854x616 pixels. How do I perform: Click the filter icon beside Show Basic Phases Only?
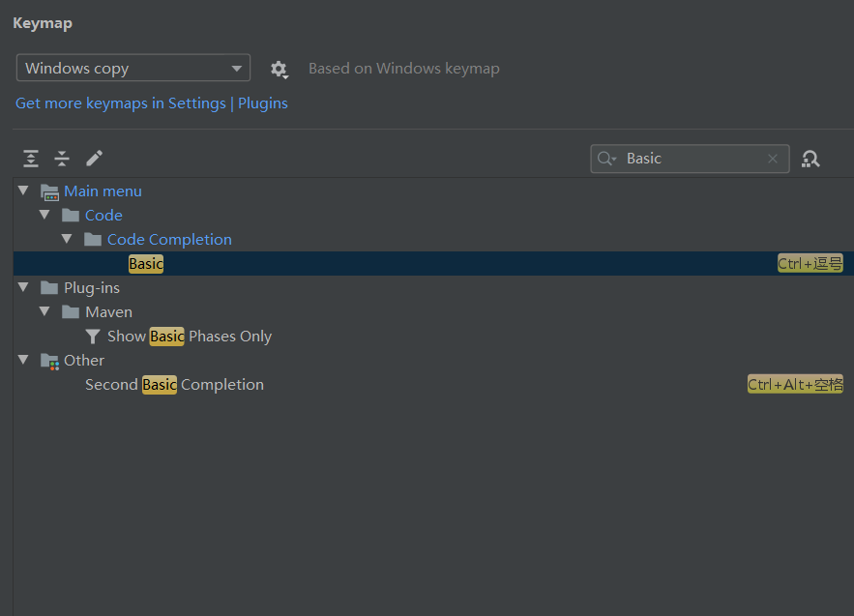point(93,337)
